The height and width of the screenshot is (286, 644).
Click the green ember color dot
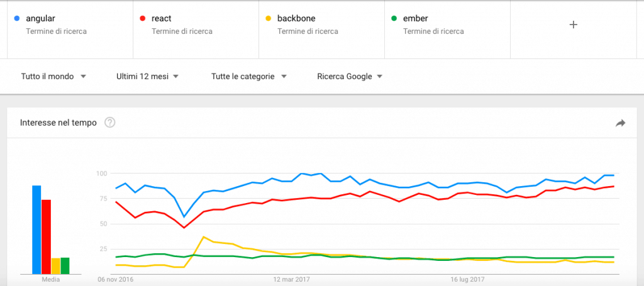pyautogui.click(x=394, y=19)
